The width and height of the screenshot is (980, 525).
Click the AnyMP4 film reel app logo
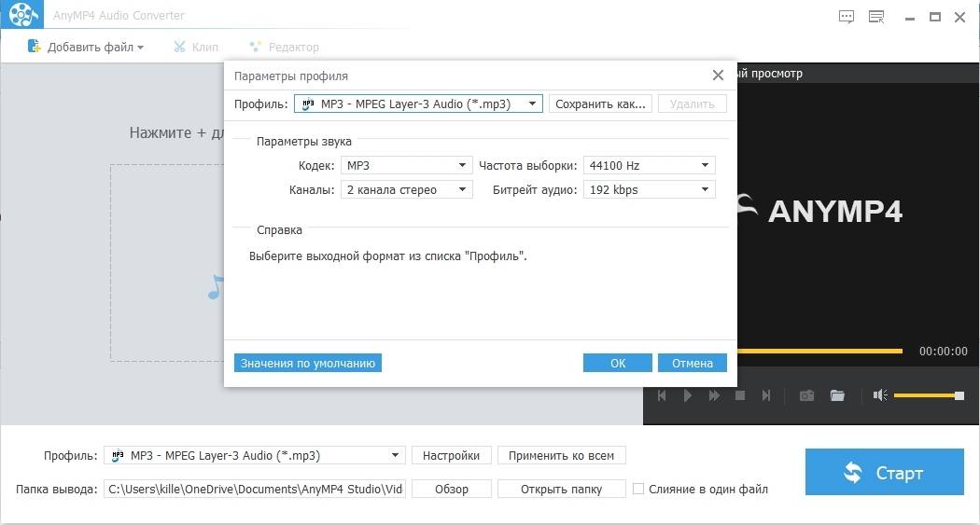click(x=21, y=14)
